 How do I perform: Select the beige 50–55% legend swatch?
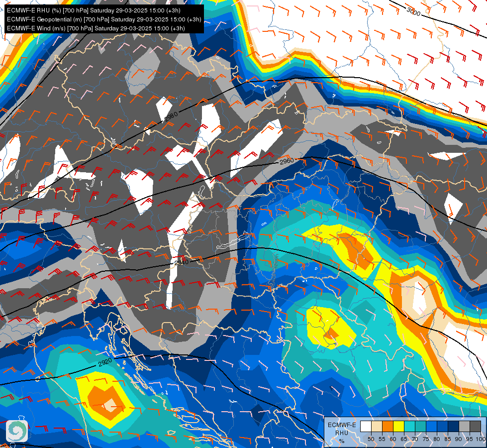377,426
